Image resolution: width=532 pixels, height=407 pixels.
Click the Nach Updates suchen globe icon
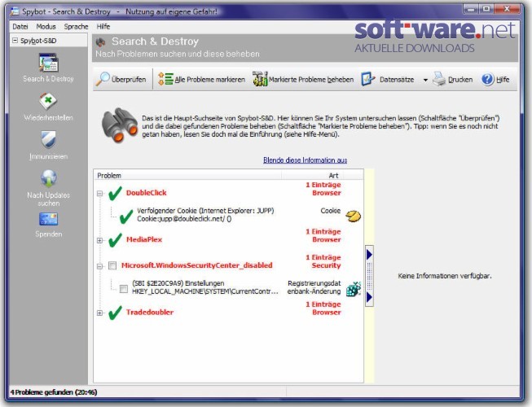[x=49, y=178]
